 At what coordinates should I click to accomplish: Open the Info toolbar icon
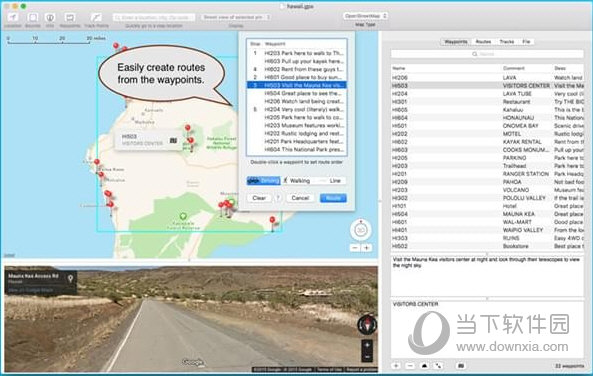(x=50, y=17)
